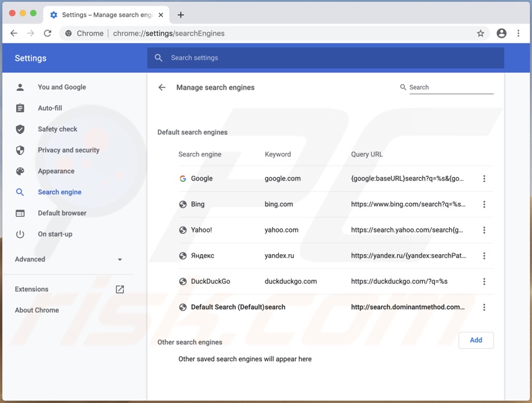This screenshot has height=403, width=532.
Task: Close the Settings tab
Action: coord(161,15)
